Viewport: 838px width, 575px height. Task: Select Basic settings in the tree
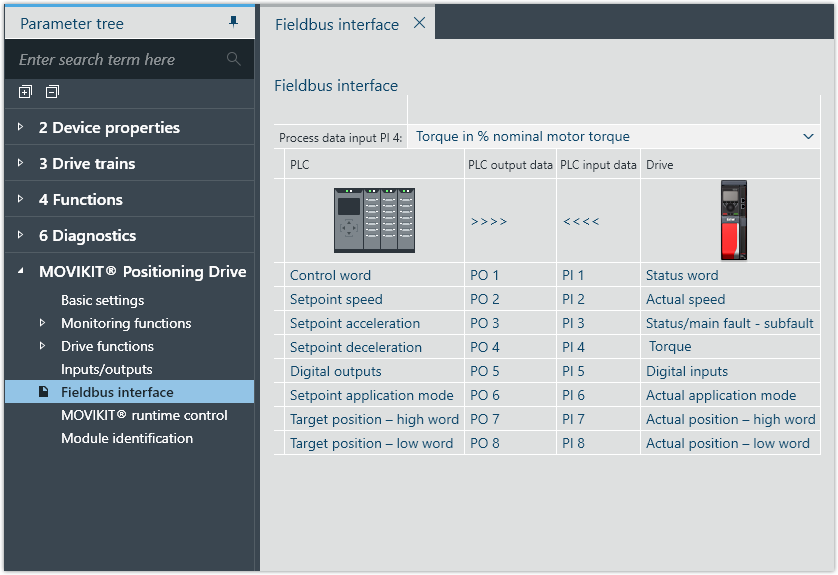coord(102,300)
